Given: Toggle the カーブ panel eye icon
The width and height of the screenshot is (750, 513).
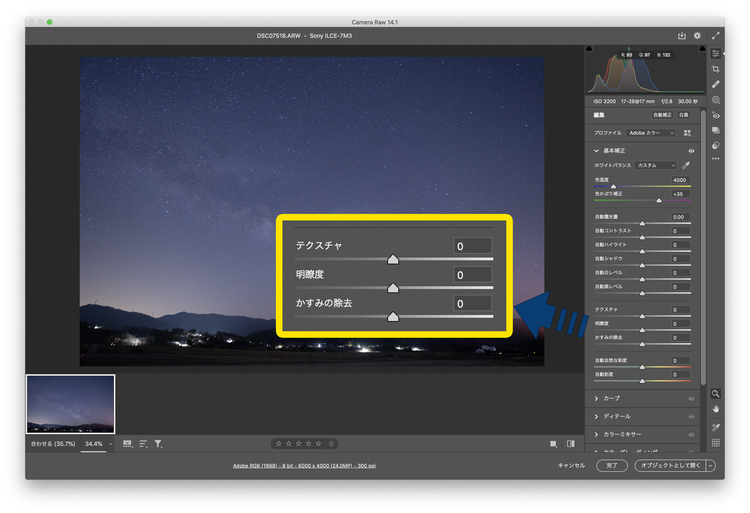Looking at the screenshot, I should pyautogui.click(x=691, y=398).
